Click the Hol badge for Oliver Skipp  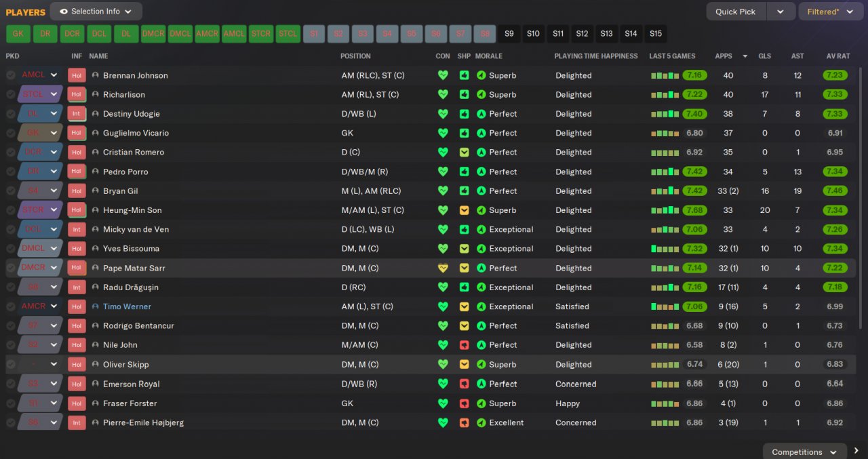point(77,365)
